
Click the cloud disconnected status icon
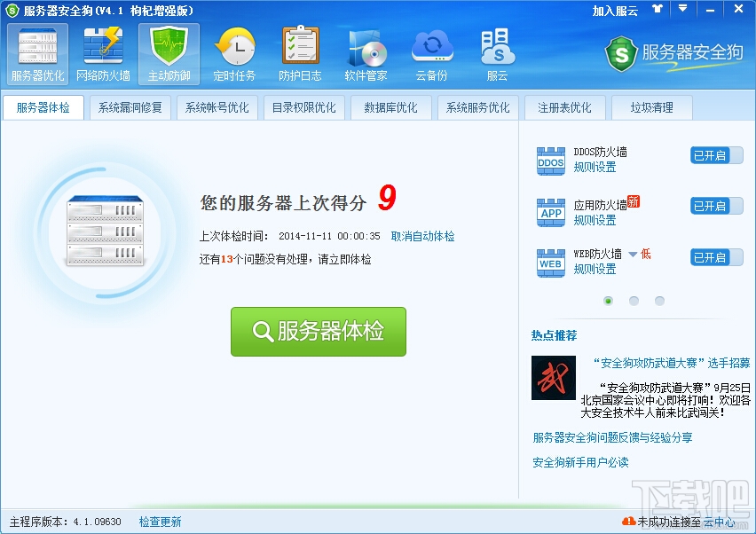[628, 521]
